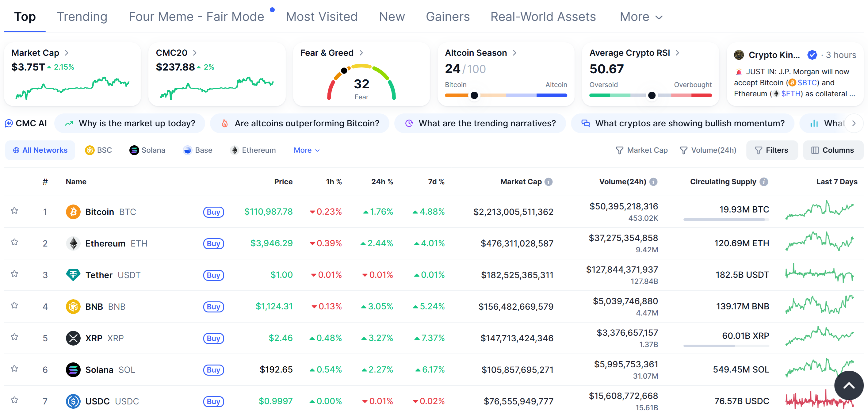
Task: Click the Altcoin Season slider indicator
Action: (x=474, y=95)
